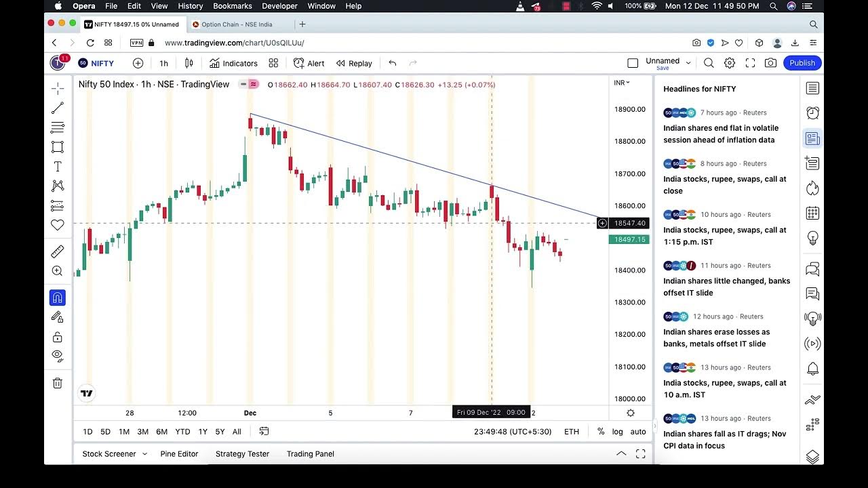Image resolution: width=868 pixels, height=488 pixels.
Task: Open timezone menu 23:49:48 (UTC+5:30)
Action: point(513,432)
